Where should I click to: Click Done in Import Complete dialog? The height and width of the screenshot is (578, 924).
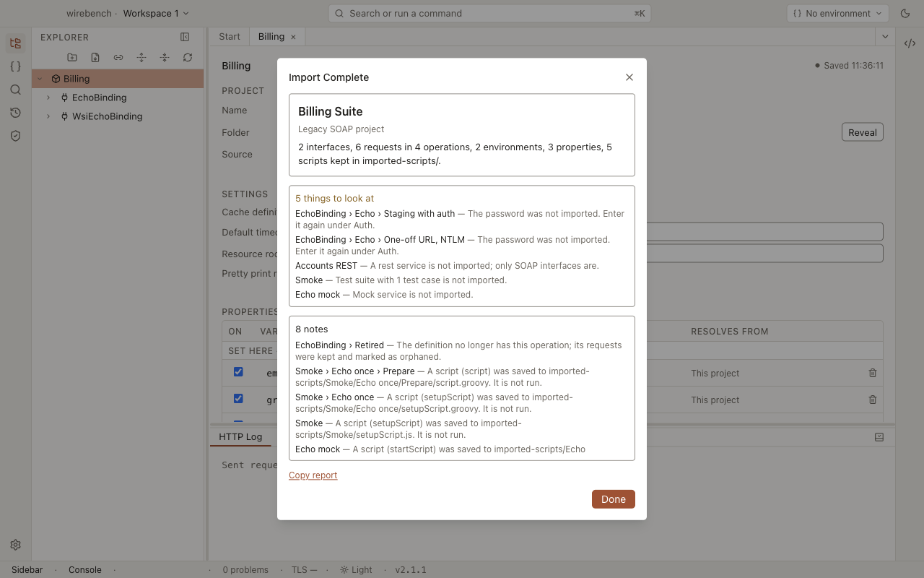pos(614,499)
